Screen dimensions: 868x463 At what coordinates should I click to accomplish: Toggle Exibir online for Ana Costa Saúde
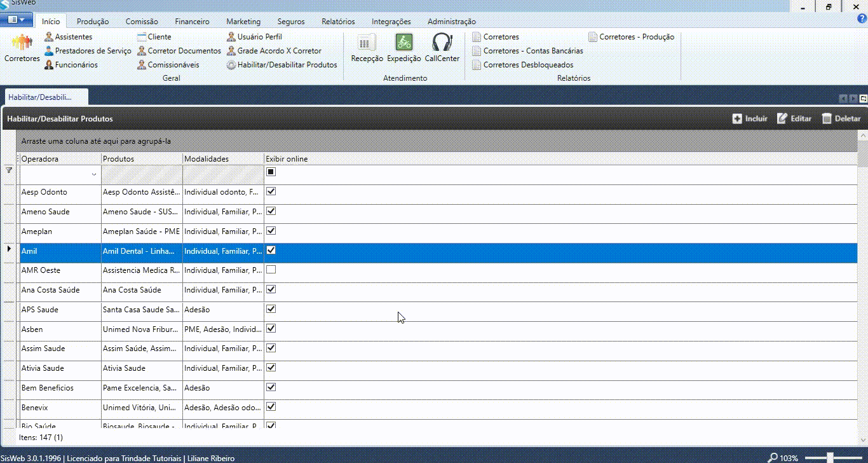(271, 289)
